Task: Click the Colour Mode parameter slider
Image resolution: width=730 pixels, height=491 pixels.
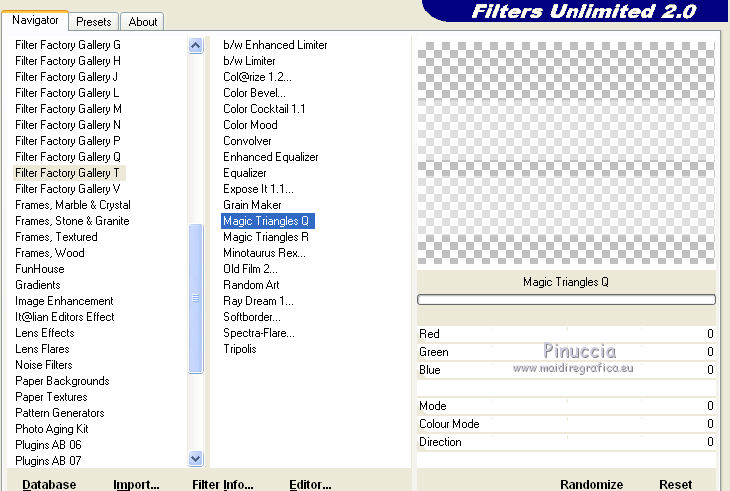Action: point(566,424)
